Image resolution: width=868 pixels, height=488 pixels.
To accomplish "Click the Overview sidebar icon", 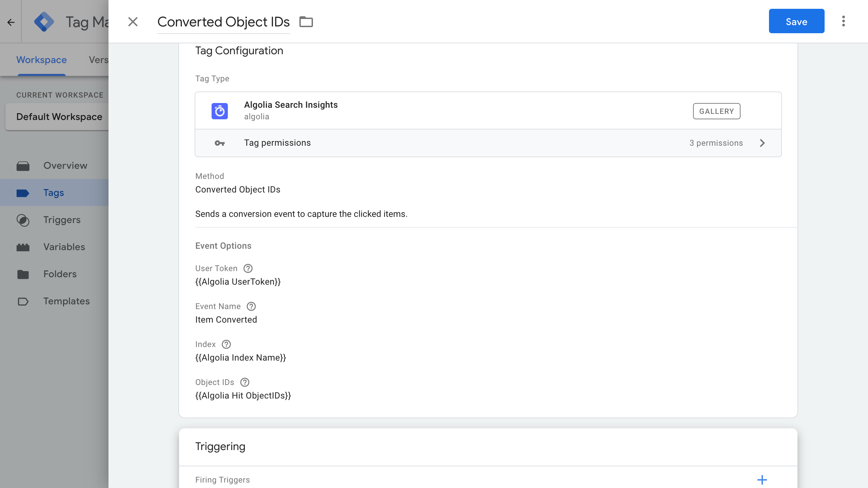I will [23, 166].
